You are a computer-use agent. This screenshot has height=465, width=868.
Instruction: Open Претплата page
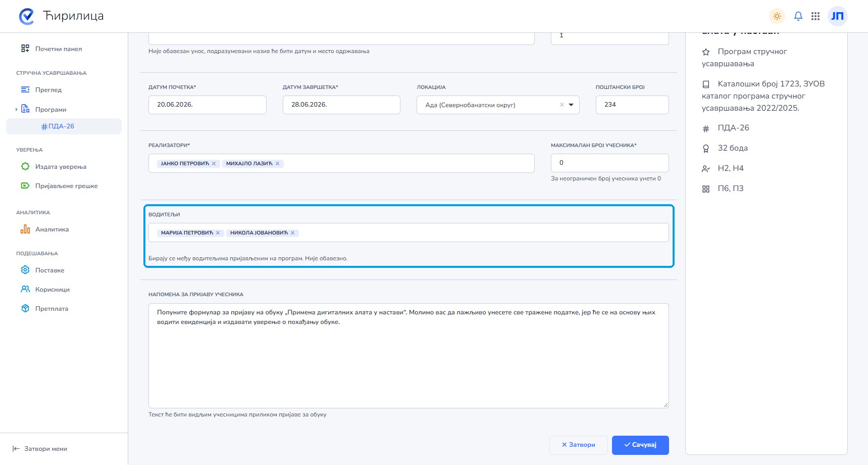pyautogui.click(x=52, y=309)
